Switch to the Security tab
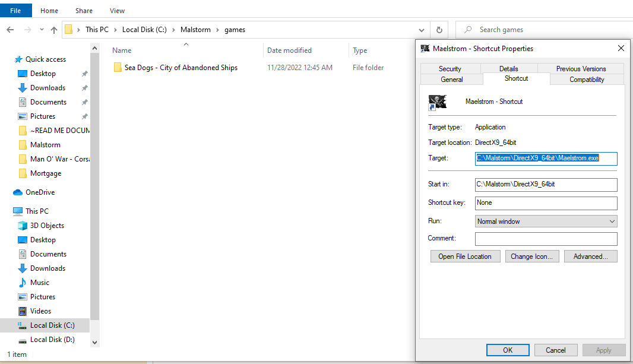Image resolution: width=633 pixels, height=364 pixels. (450, 69)
